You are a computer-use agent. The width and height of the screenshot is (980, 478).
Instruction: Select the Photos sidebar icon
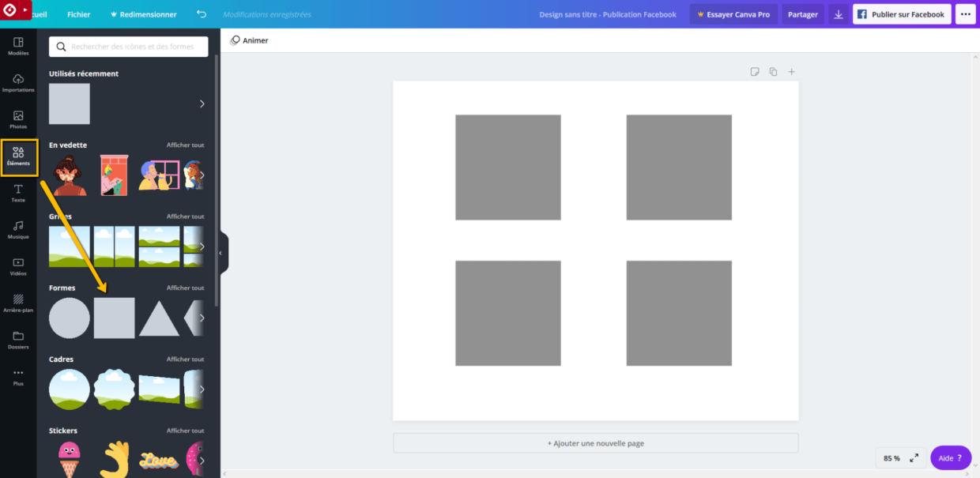click(18, 119)
